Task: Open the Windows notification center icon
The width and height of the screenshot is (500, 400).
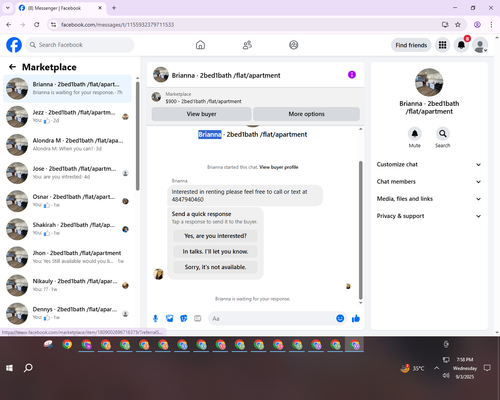Action: coord(487,368)
